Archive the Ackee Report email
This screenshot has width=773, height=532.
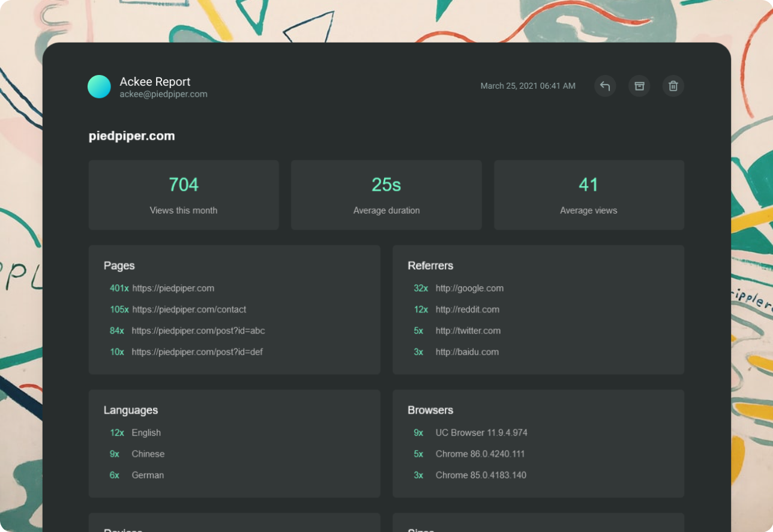tap(639, 86)
